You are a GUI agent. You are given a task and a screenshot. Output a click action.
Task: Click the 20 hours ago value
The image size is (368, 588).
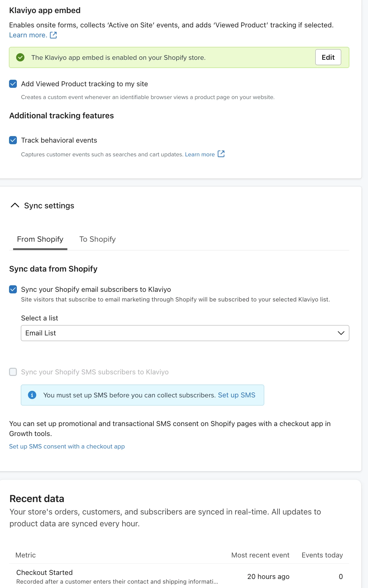tap(268, 576)
